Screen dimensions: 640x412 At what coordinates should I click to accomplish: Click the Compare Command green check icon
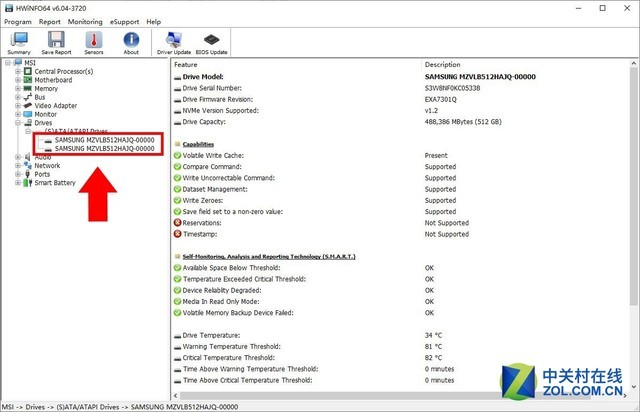pyautogui.click(x=178, y=167)
